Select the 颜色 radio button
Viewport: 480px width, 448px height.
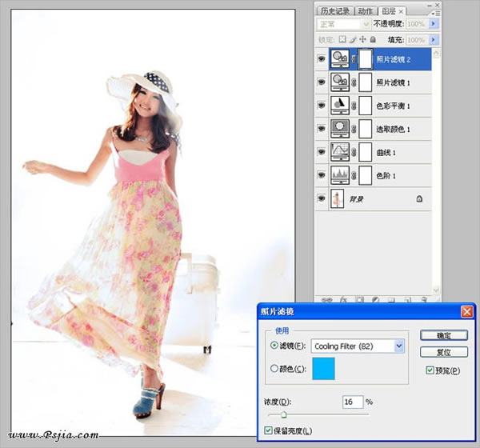[x=274, y=368]
